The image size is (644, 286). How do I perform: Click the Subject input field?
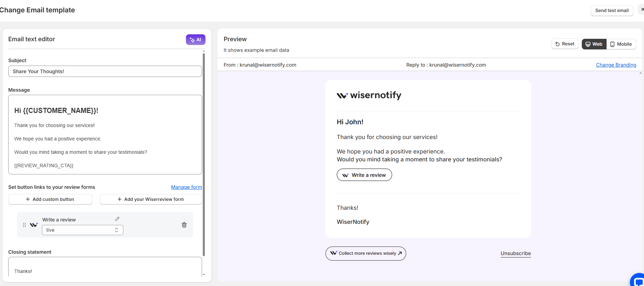point(105,71)
